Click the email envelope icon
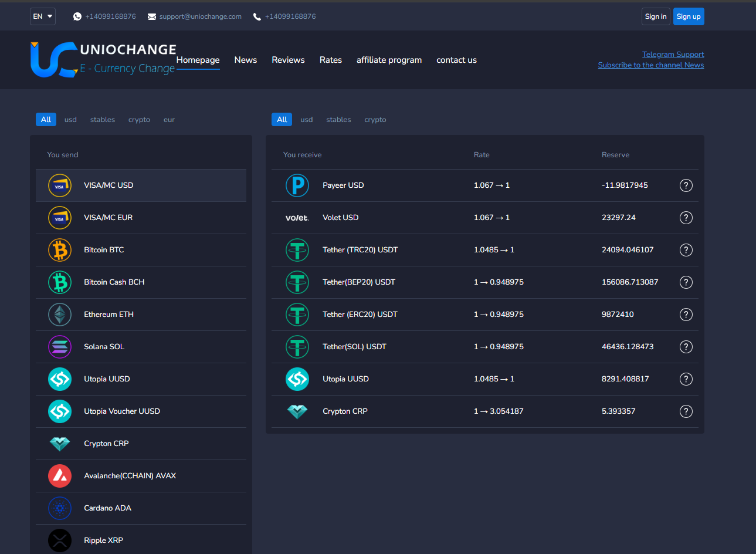 point(152,16)
